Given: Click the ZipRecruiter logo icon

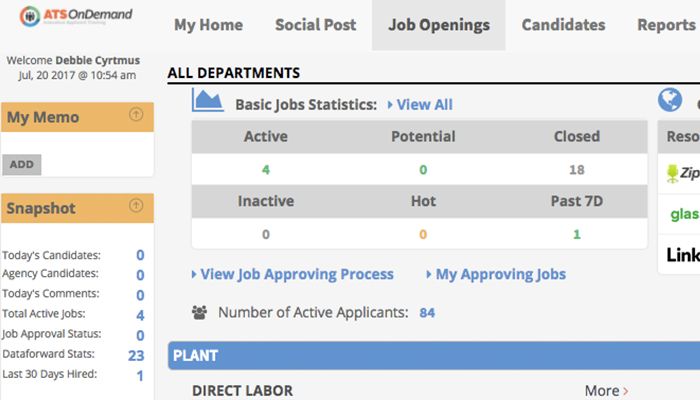Looking at the screenshot, I should (x=674, y=173).
